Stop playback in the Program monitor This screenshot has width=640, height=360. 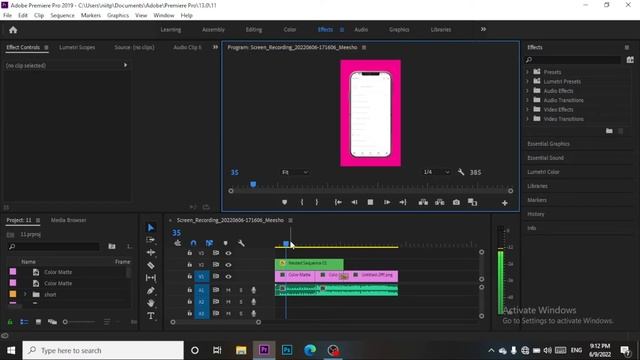[x=370, y=202]
